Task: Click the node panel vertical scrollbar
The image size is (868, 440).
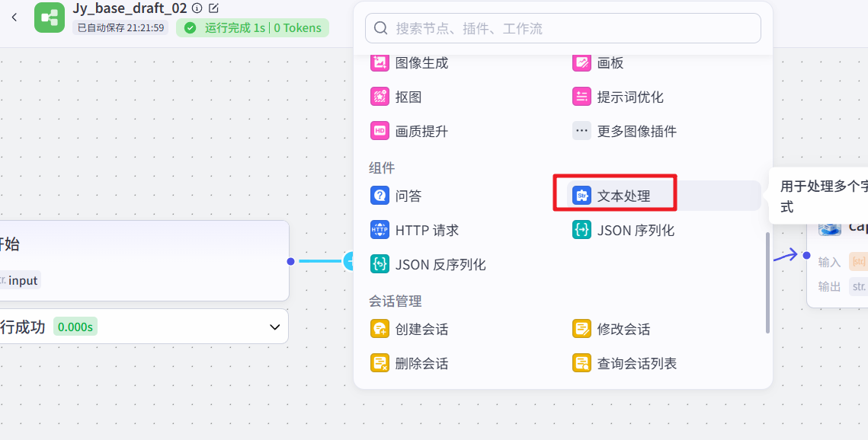Action: [767, 282]
